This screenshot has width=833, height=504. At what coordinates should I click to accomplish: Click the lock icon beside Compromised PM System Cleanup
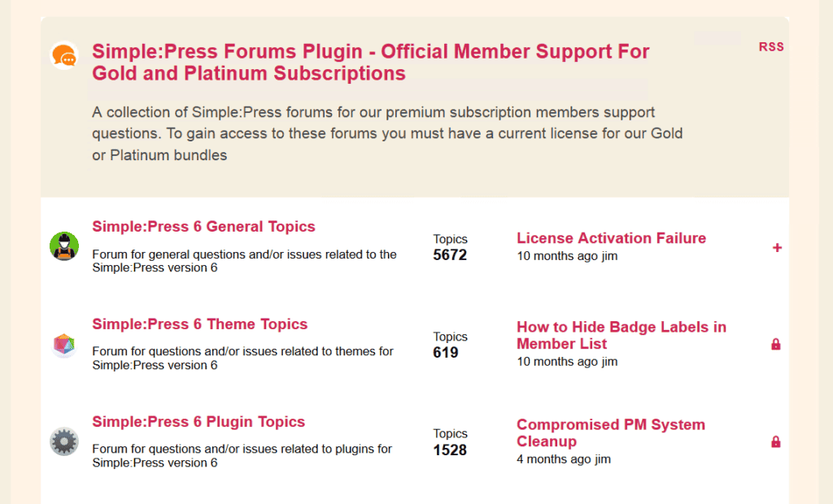777,442
